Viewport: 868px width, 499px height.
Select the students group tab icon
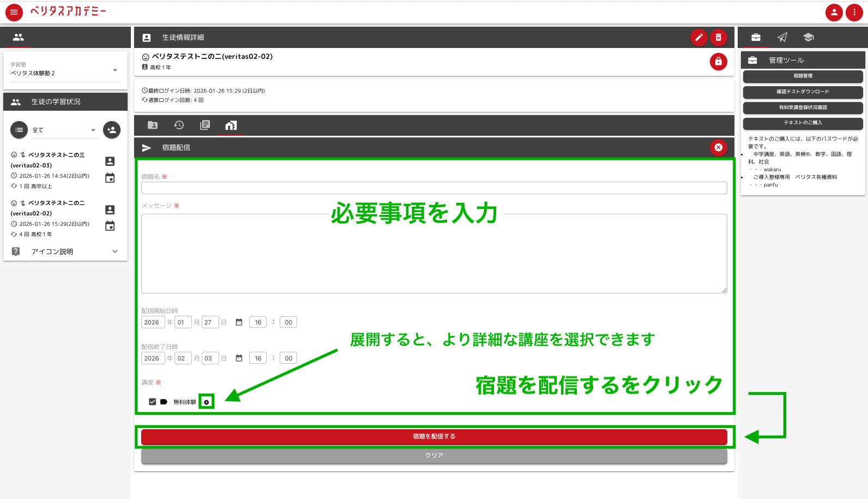(x=19, y=37)
